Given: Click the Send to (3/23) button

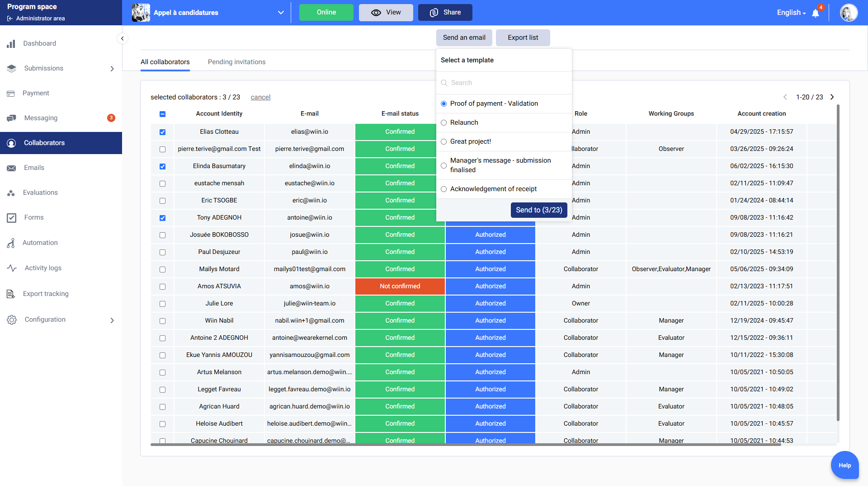Looking at the screenshot, I should click(x=539, y=210).
